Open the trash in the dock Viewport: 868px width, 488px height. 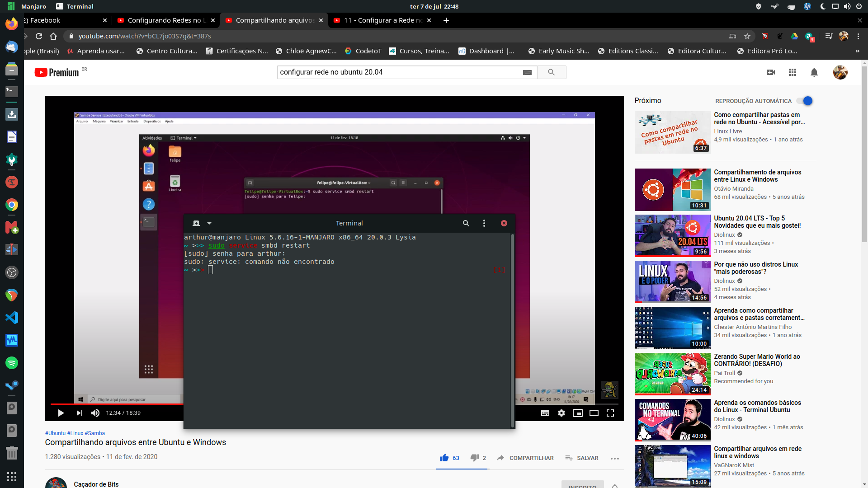12,453
